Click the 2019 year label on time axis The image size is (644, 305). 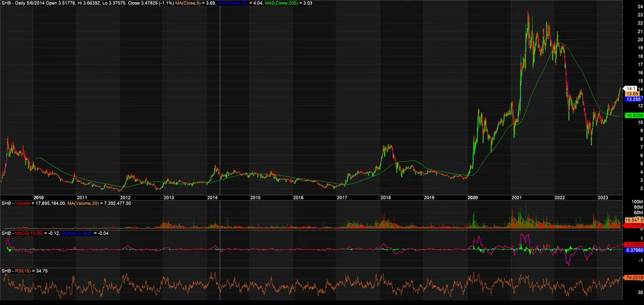click(429, 198)
